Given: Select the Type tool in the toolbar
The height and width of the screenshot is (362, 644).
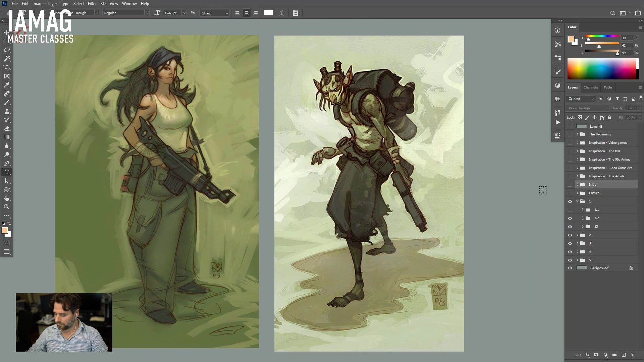Looking at the screenshot, I should [x=6, y=172].
